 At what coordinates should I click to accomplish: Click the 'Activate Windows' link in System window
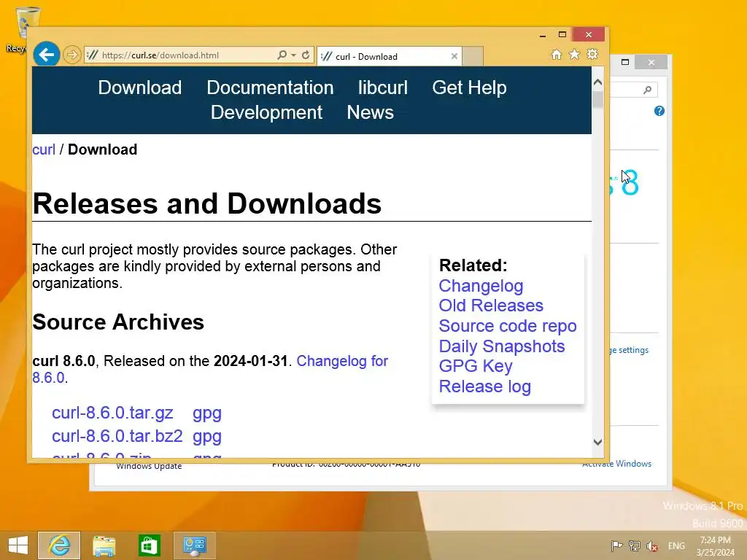pyautogui.click(x=616, y=464)
